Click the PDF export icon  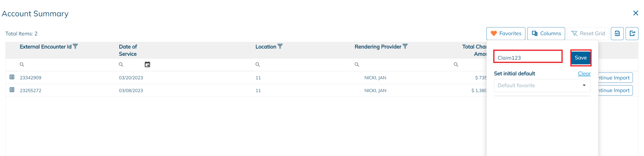(617, 33)
